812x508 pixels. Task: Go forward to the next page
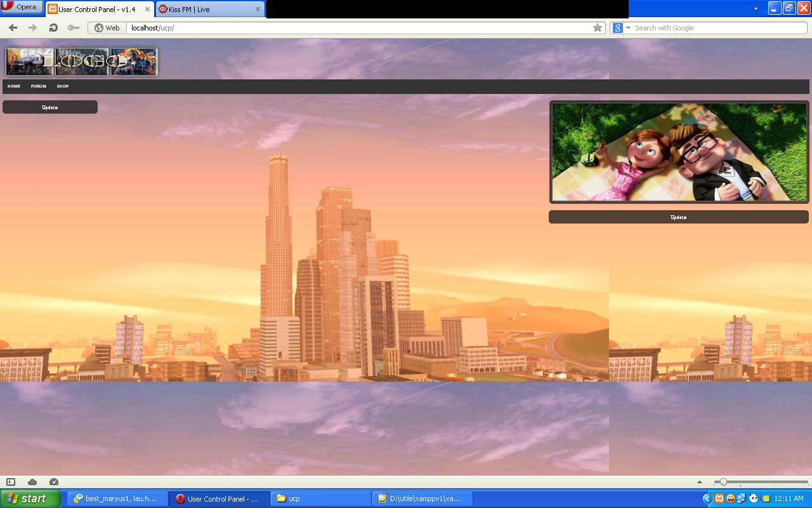pos(32,28)
